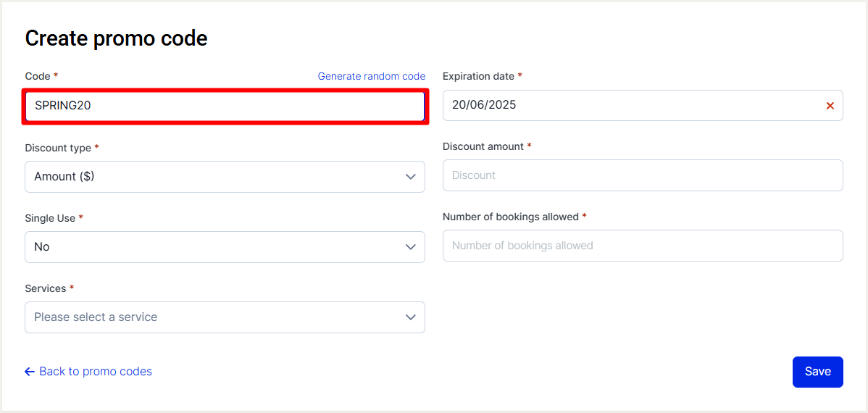The height and width of the screenshot is (413, 868).
Task: Click the chevron arrow in Discount type field
Action: (x=410, y=177)
